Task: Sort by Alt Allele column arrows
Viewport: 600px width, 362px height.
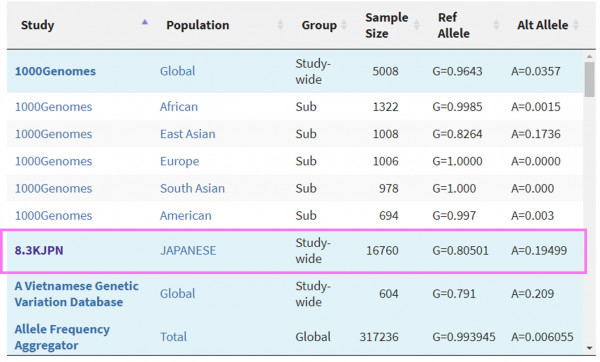Action: (x=576, y=25)
